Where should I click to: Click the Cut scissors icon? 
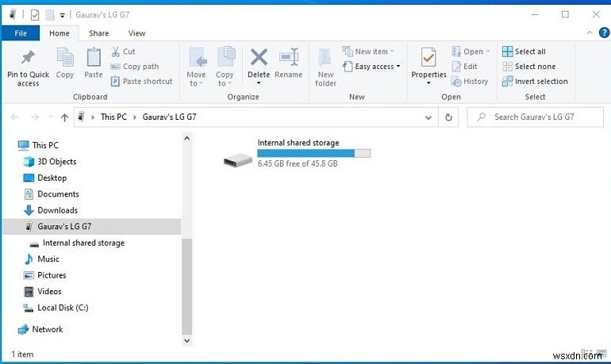(115, 52)
